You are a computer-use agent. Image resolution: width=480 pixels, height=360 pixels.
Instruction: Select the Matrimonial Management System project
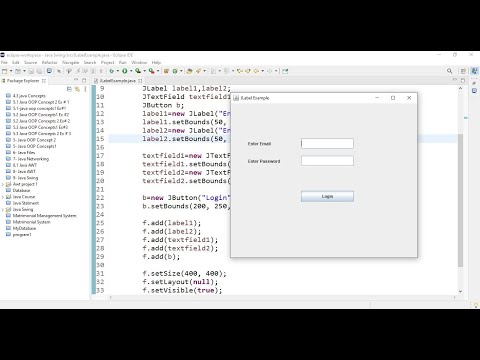click(45, 216)
